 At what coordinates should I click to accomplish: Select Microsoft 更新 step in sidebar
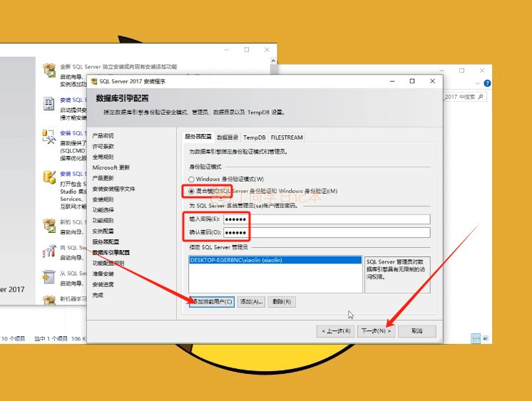click(x=111, y=167)
